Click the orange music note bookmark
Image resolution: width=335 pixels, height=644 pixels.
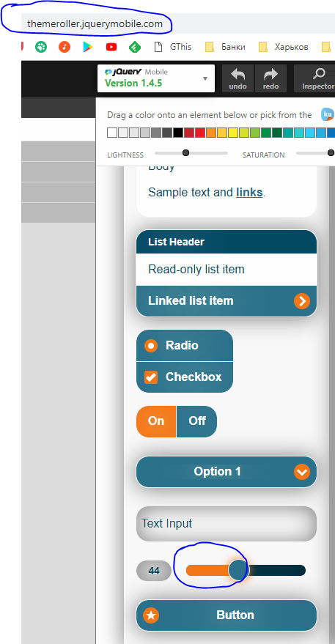click(65, 47)
